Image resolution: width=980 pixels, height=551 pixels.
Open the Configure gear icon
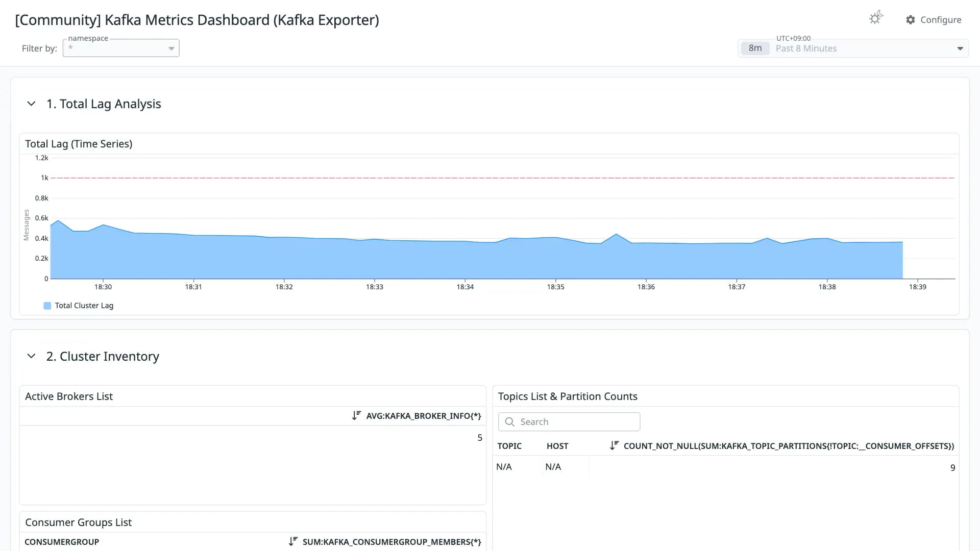click(911, 20)
